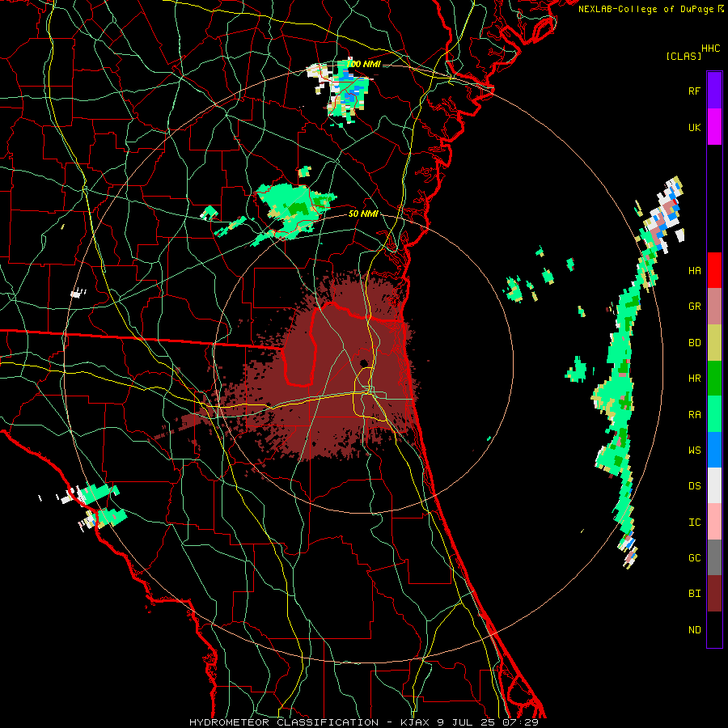728x728 pixels.
Task: Click the GC legend label
Action: pyautogui.click(x=694, y=558)
